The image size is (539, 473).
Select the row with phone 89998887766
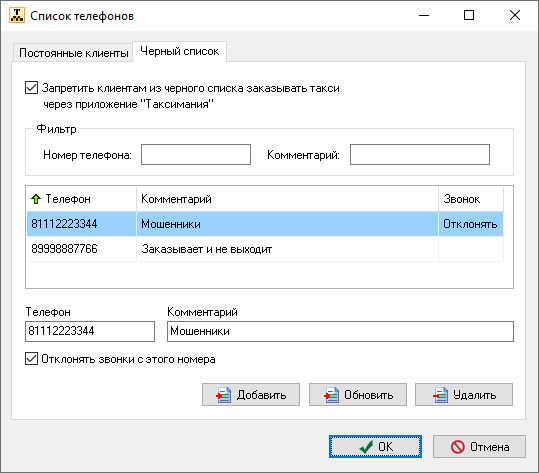click(x=265, y=249)
